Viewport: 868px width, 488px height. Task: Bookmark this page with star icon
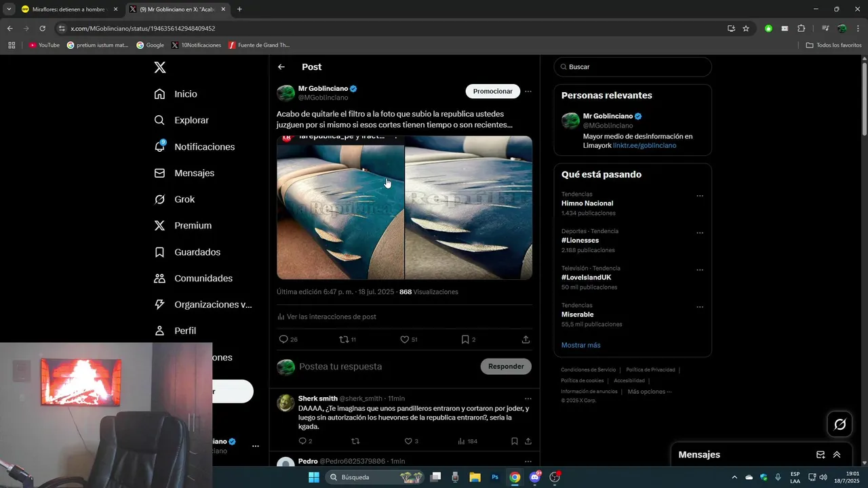[746, 28]
